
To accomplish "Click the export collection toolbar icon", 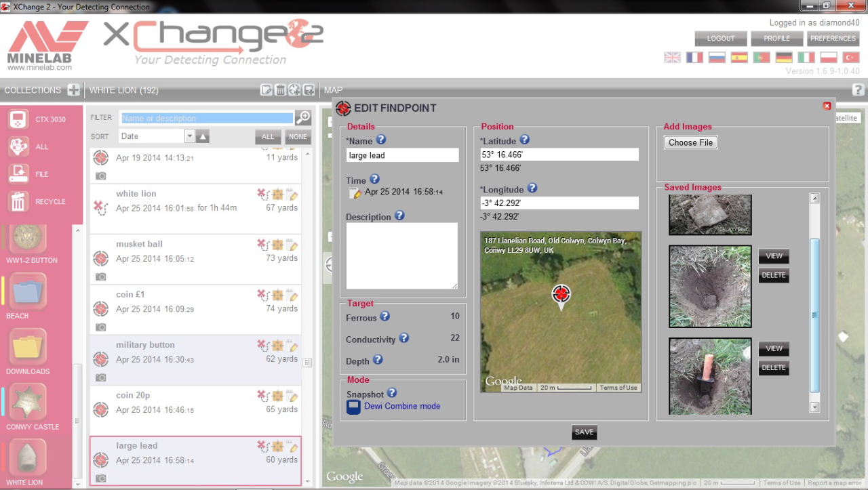I will [309, 90].
